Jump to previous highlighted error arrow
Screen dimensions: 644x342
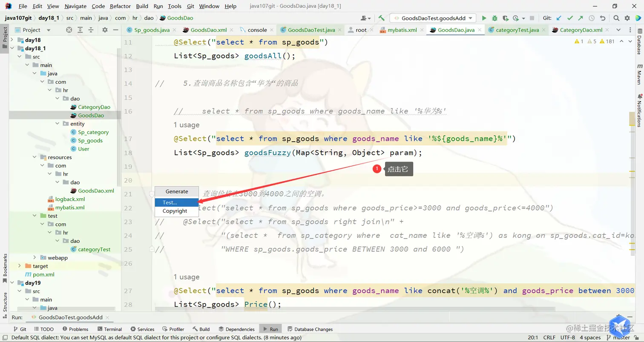click(x=621, y=41)
